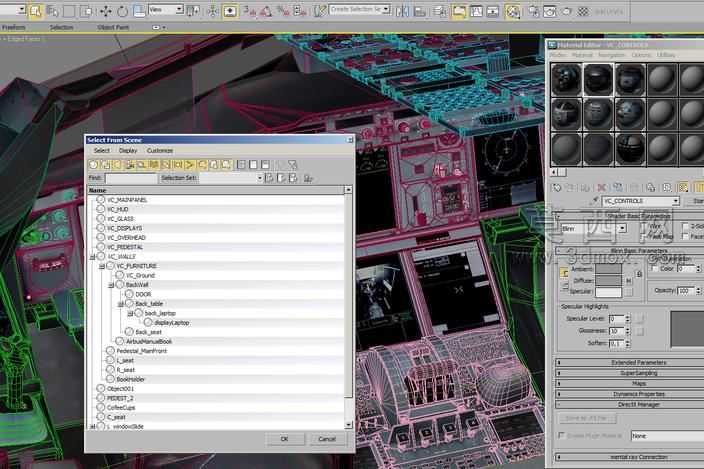Expand the Maps rollout
This screenshot has height=469, width=704.
click(x=630, y=383)
